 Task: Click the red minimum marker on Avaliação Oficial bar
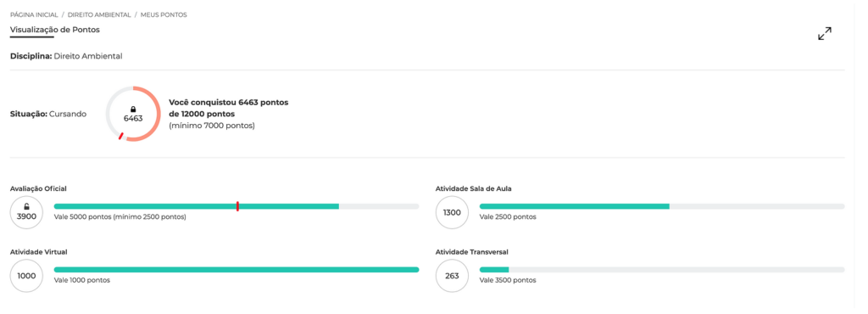(237, 206)
